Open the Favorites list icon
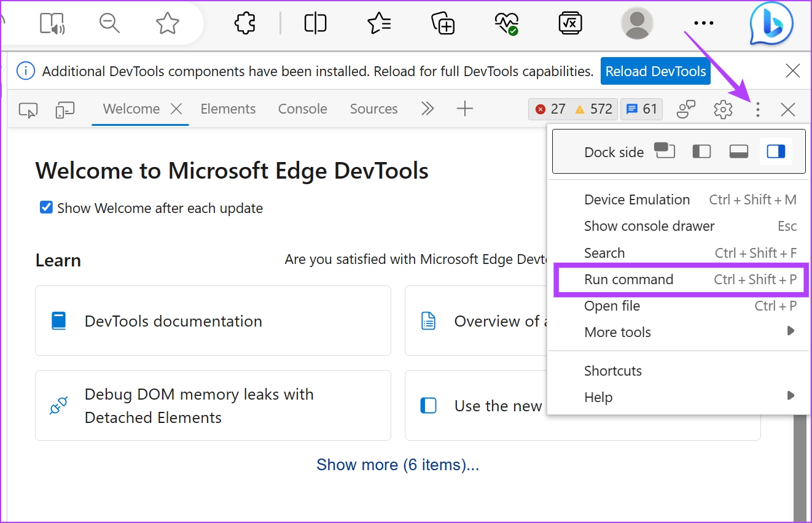This screenshot has width=812, height=523. (379, 23)
